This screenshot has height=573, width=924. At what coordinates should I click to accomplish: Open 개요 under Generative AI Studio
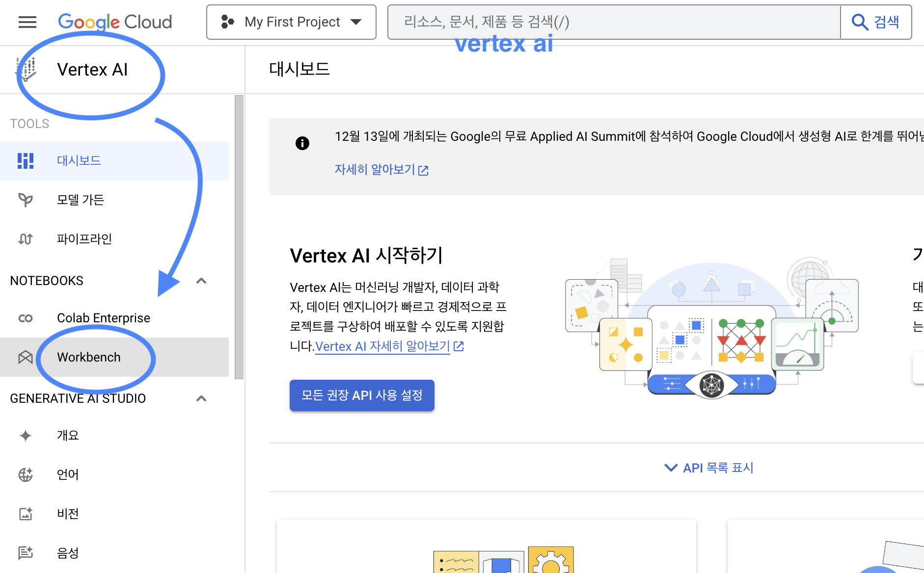[114, 435]
